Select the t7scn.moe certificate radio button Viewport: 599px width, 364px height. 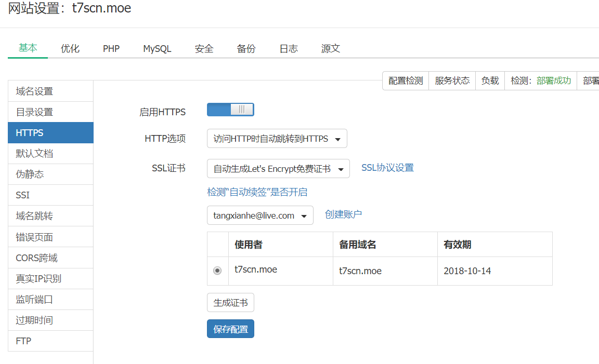[x=217, y=271]
